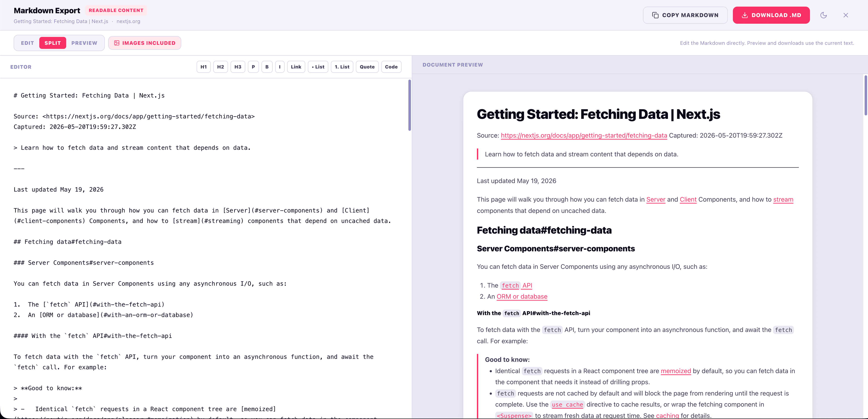
Task: Click the 'Good to know:' callout in preview
Action: coord(507,359)
